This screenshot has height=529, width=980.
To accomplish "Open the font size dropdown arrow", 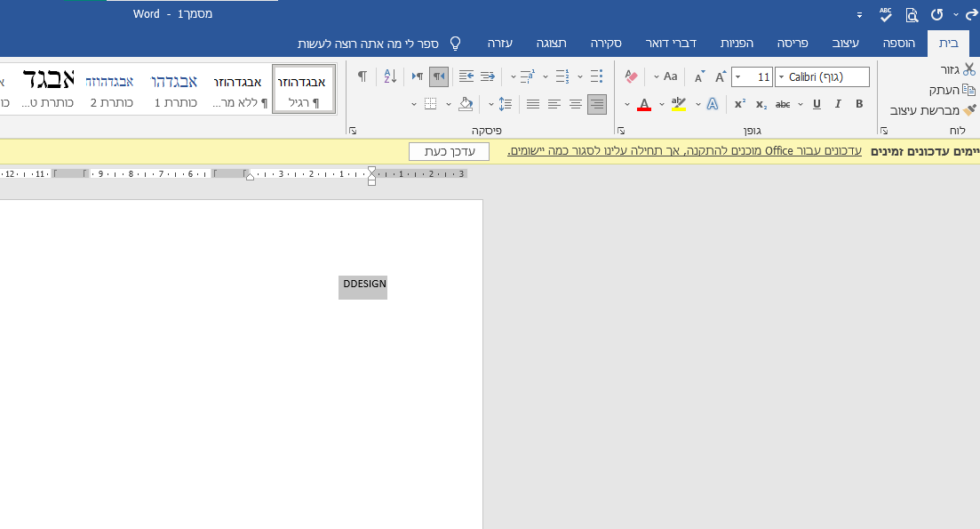I will coord(738,77).
